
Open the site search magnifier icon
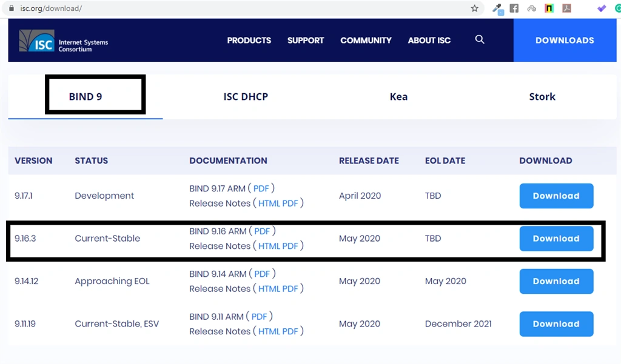tap(480, 39)
